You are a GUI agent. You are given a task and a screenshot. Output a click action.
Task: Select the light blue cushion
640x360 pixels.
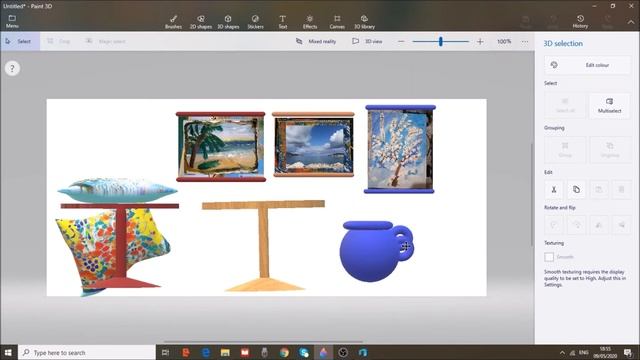pos(117,190)
